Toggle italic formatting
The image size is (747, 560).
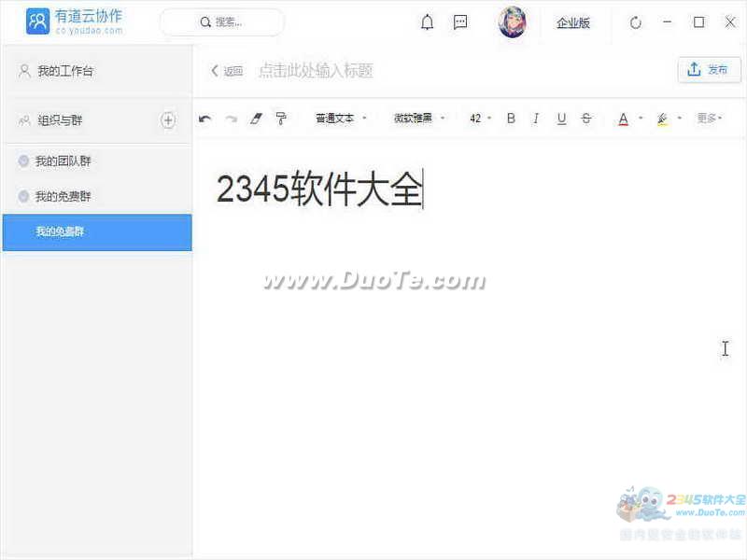point(536,119)
